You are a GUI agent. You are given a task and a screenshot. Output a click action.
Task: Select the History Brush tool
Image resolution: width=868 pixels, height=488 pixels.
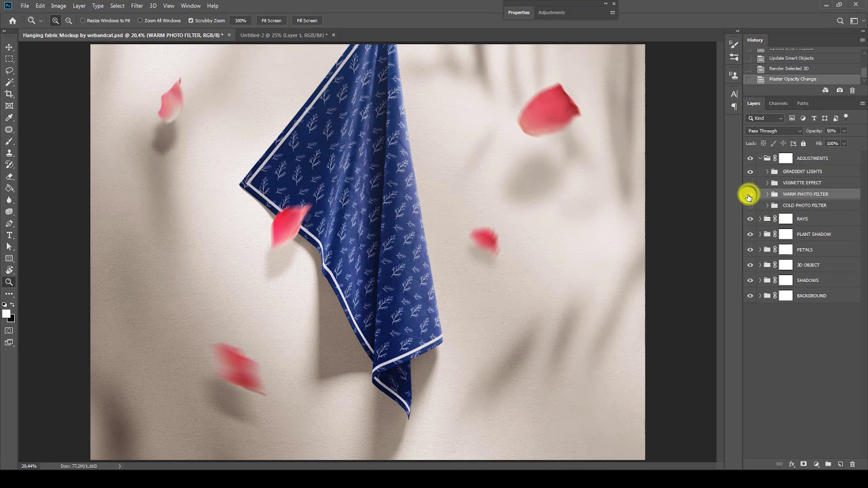9,165
